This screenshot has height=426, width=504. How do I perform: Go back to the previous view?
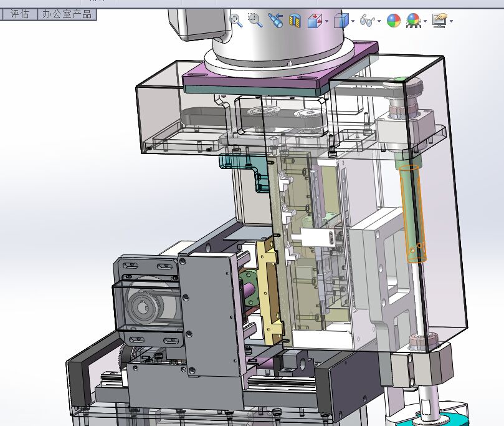click(275, 21)
